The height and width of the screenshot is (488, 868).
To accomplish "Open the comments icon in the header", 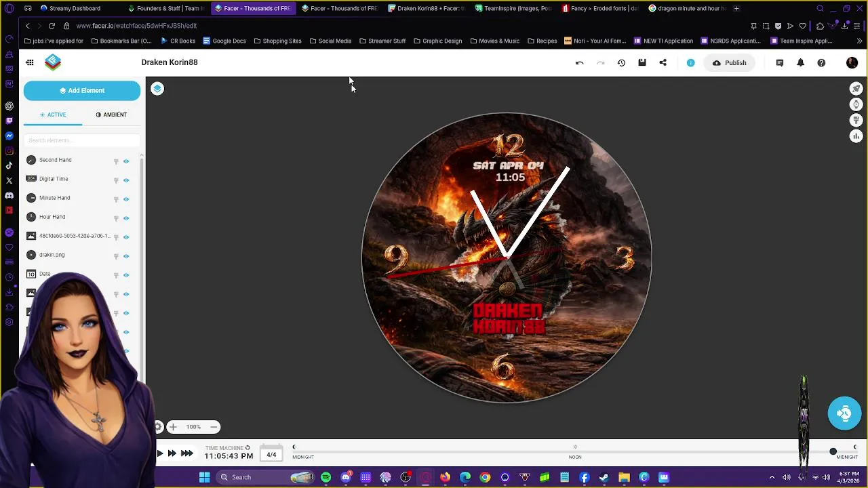I will [x=779, y=62].
